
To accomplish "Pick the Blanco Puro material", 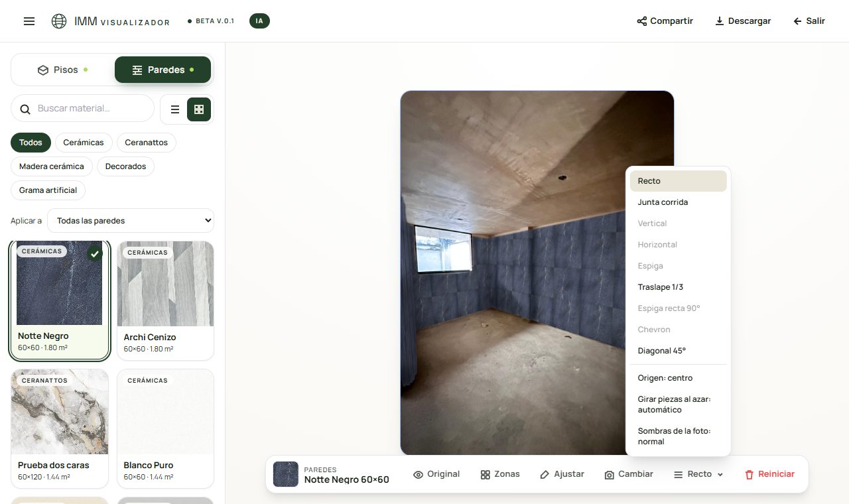I will [x=165, y=428].
